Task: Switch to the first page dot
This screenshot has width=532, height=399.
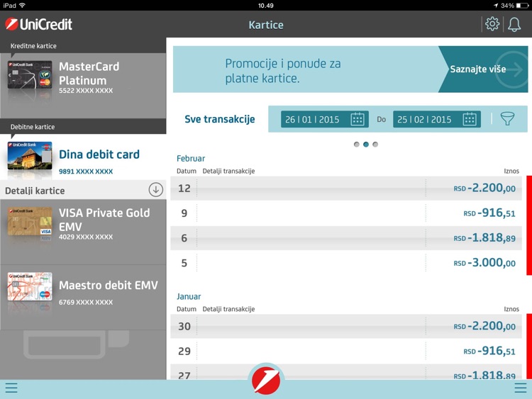Action: (357, 145)
